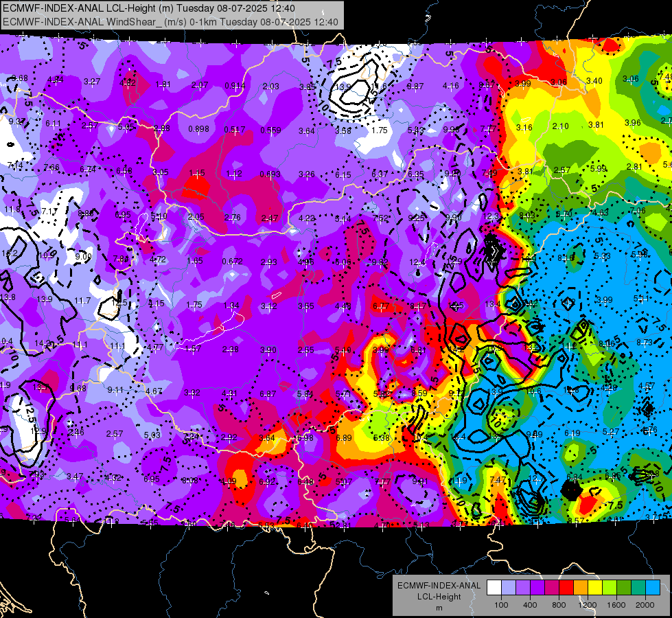The height and width of the screenshot is (618, 672).
Task: Click the grid value 9.37
Action: (16, 122)
